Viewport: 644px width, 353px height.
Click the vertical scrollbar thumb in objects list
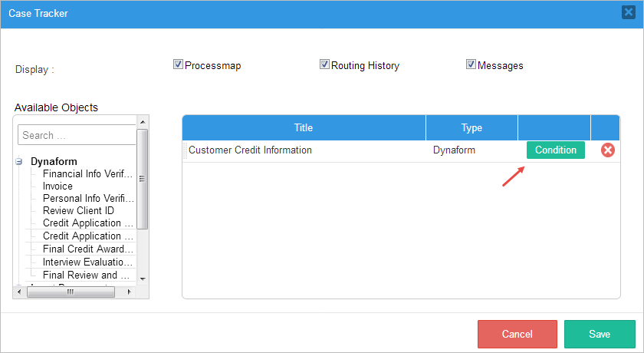(x=143, y=176)
